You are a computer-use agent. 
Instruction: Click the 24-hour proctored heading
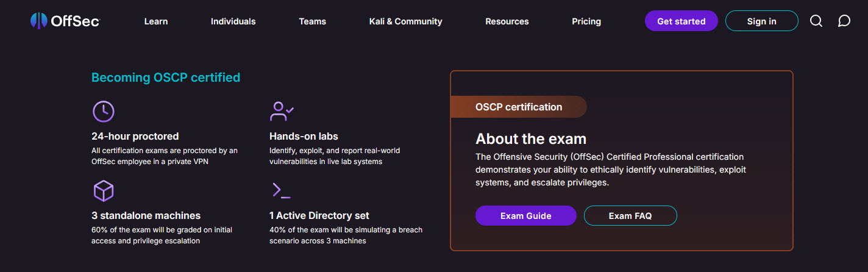point(135,136)
